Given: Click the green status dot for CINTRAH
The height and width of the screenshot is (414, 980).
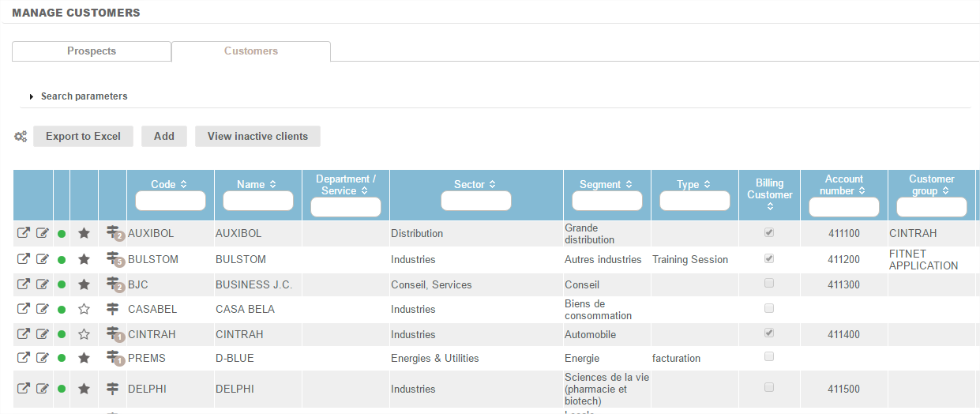Looking at the screenshot, I should point(62,335).
